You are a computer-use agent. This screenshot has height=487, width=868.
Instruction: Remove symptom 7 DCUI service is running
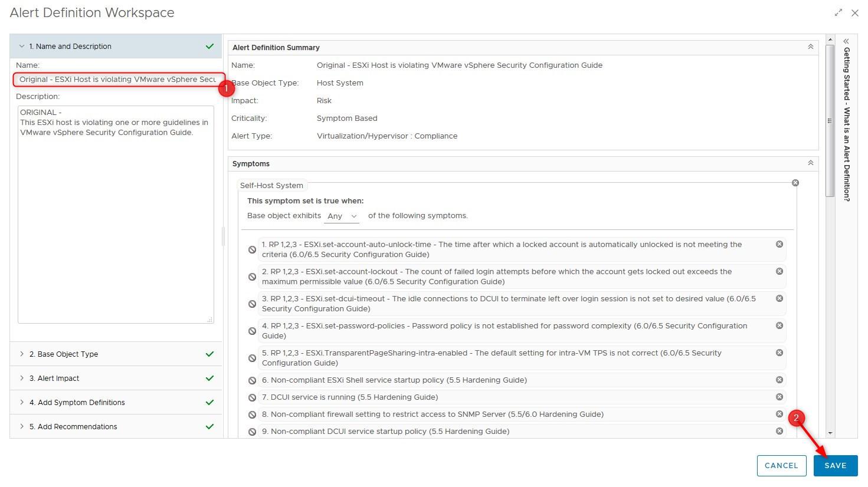click(779, 397)
